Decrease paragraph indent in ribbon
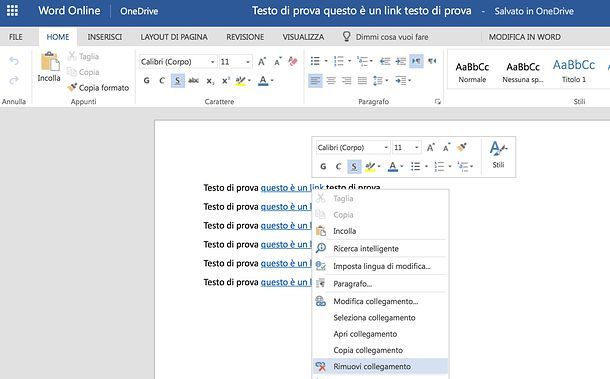This screenshot has height=379, width=610. point(385,61)
